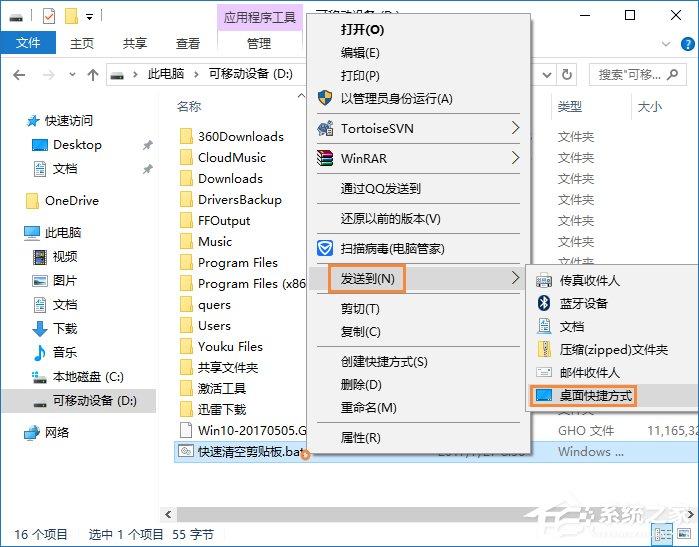Go back with the left arrow button

[19, 75]
